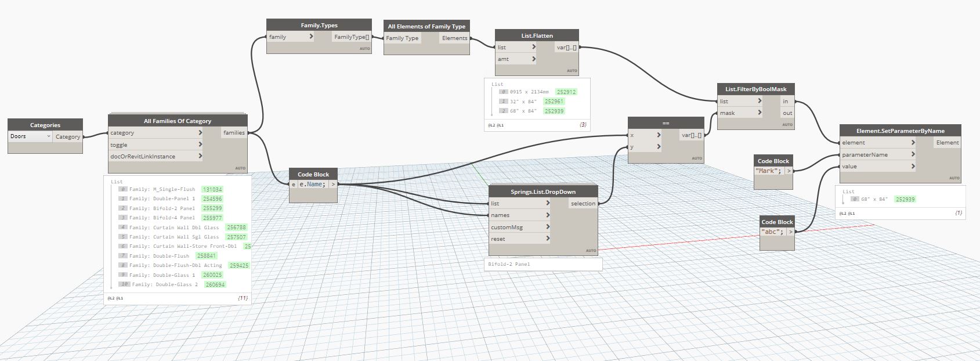Open the mask port chevron on List.FilterByBoolMask
The width and height of the screenshot is (980, 361).
760,113
